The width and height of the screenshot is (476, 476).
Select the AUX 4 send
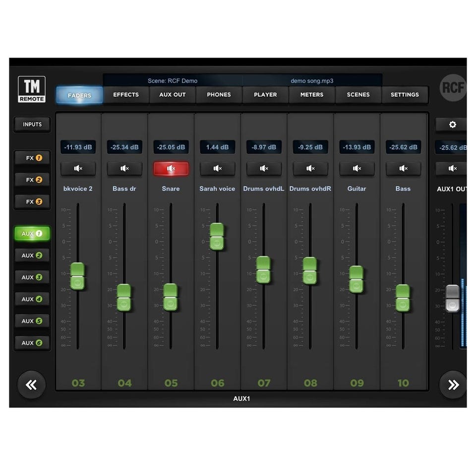(x=32, y=299)
